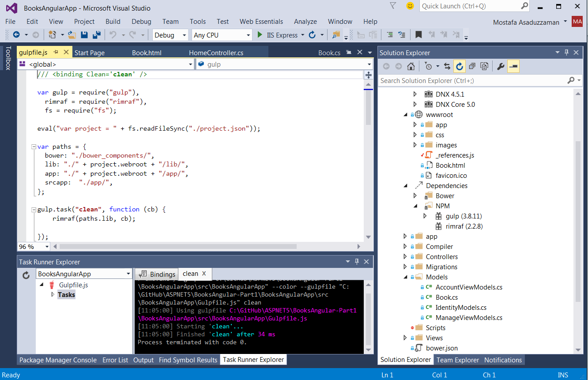588x380 pixels.
Task: Toggle Preview Selected Items button in Solution Explorer
Action: pos(513,66)
